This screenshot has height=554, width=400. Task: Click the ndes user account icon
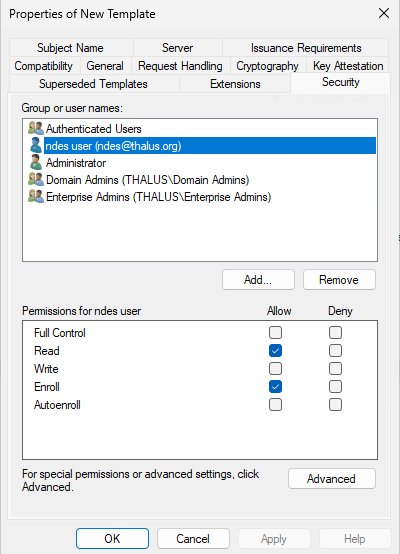36,146
